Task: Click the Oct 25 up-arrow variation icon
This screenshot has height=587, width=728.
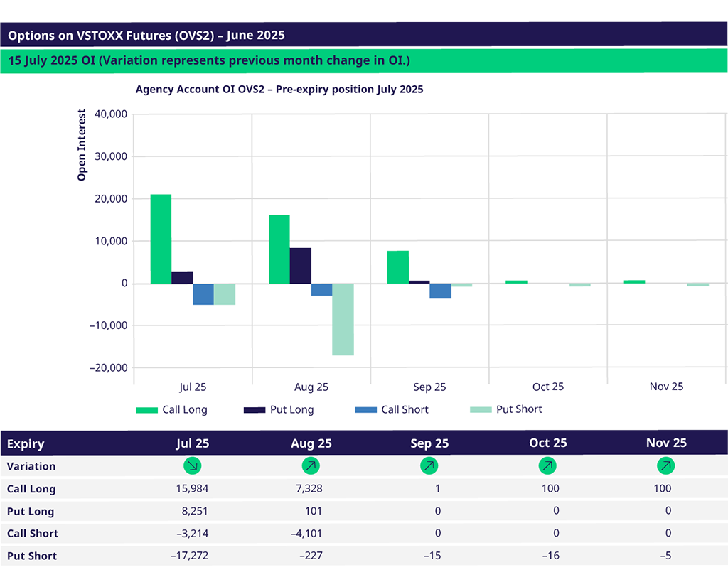Action: 547,466
